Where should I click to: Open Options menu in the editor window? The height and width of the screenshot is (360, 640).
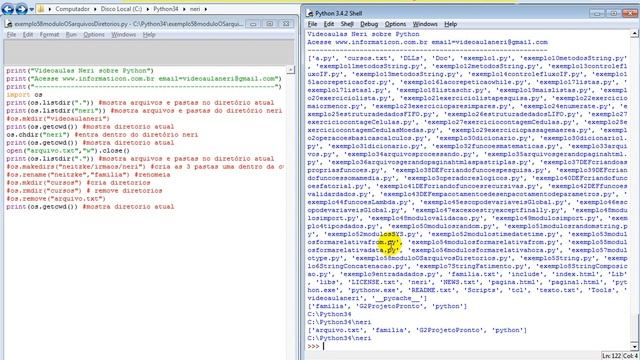[94, 35]
